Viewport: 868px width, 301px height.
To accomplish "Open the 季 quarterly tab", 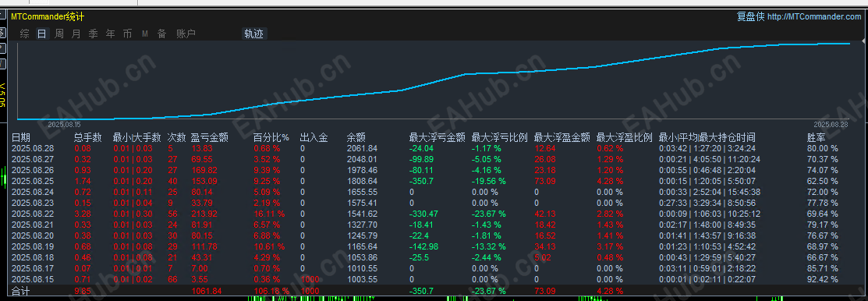I will coord(93,34).
